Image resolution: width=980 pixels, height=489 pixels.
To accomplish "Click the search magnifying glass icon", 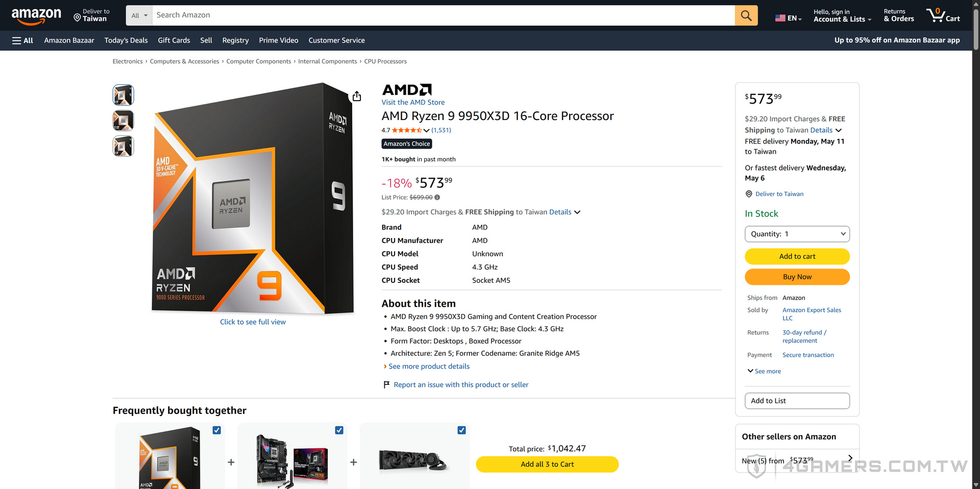I will [746, 15].
